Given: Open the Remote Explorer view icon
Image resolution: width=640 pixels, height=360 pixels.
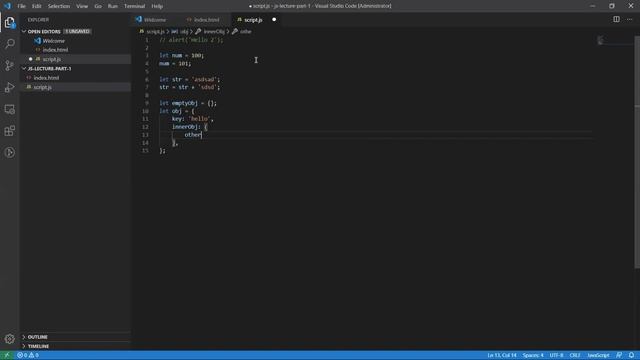Looking at the screenshot, I should (x=9, y=109).
